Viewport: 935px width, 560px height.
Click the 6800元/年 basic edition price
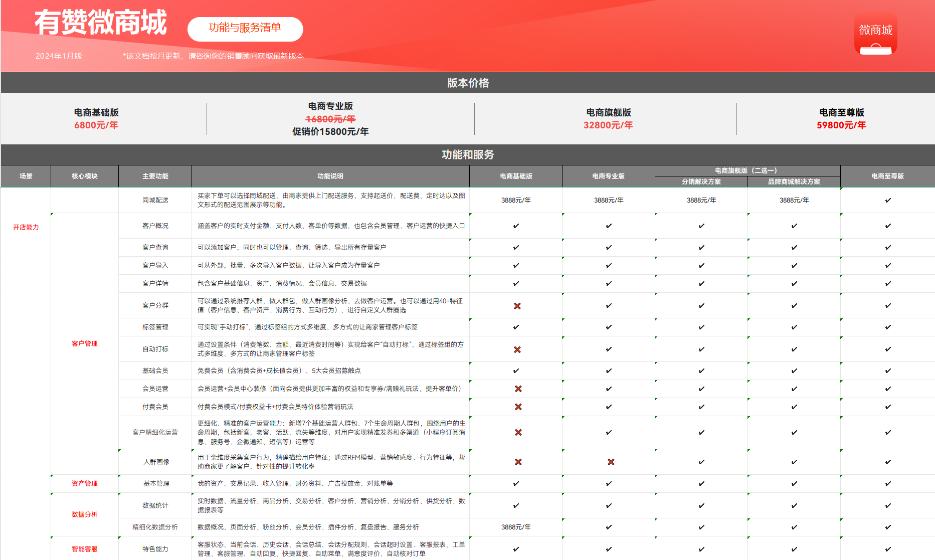coord(96,125)
